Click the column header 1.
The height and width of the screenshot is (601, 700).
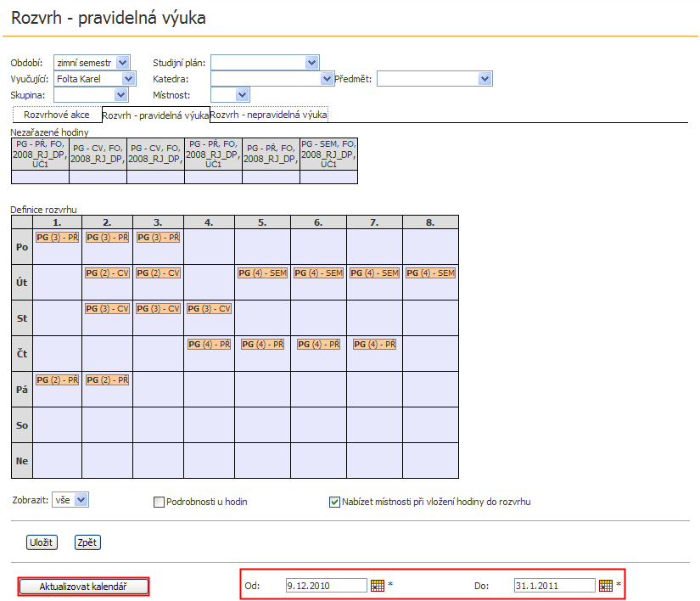(57, 222)
